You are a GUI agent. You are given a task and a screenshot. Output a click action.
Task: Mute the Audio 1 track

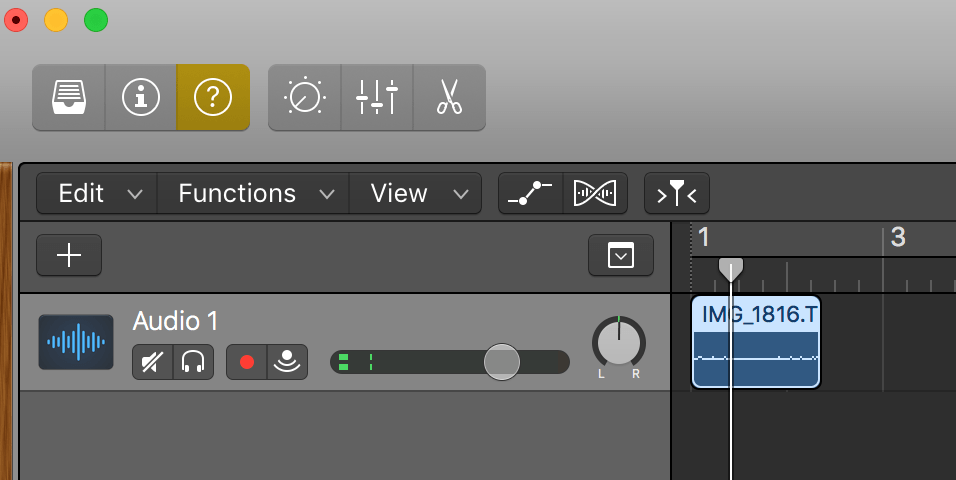[153, 362]
